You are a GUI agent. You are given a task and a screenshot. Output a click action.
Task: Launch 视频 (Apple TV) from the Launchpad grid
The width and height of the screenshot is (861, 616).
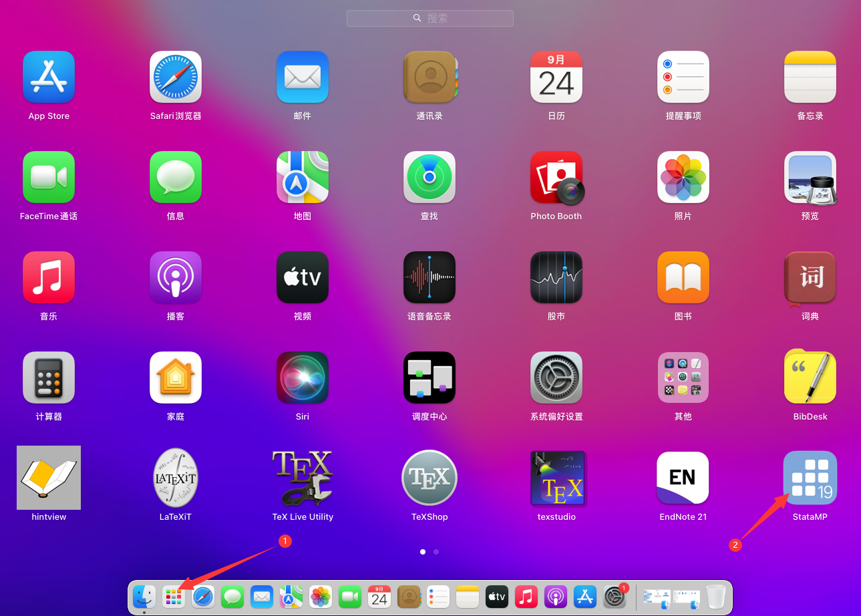tap(303, 277)
